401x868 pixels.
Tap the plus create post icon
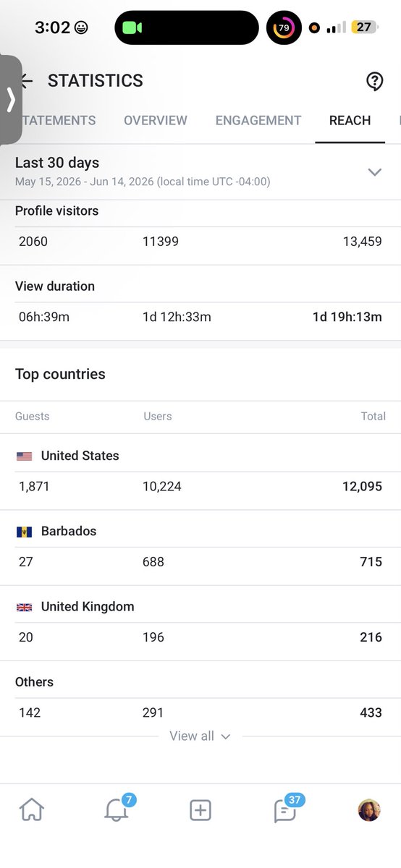pos(200,810)
